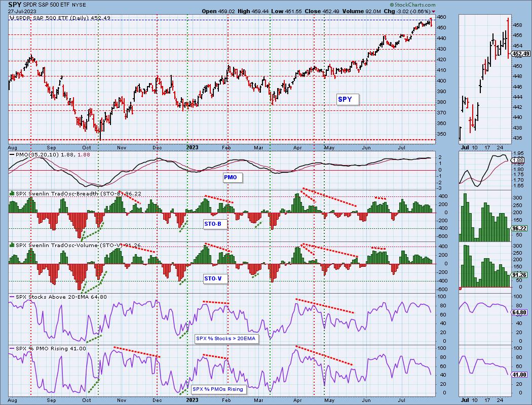This screenshot has width=532, height=405.
Task: Click the Oct label on upper time axis
Action: (87, 147)
